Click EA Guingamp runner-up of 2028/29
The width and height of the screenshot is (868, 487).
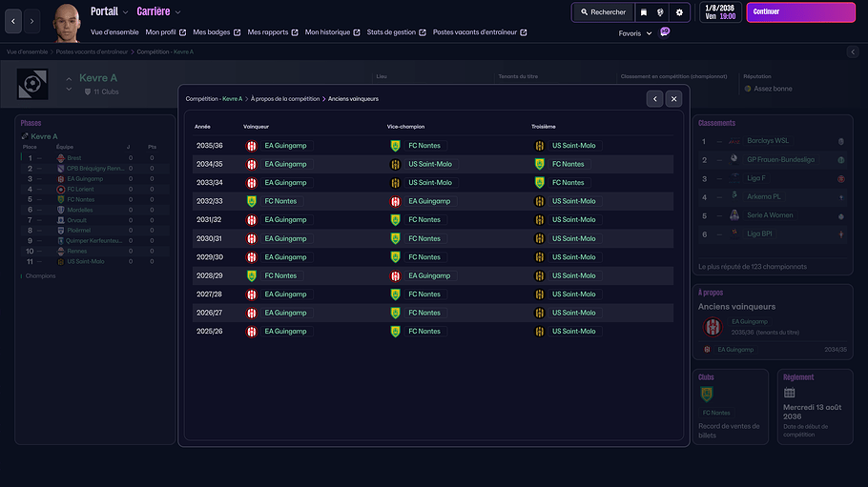point(429,275)
